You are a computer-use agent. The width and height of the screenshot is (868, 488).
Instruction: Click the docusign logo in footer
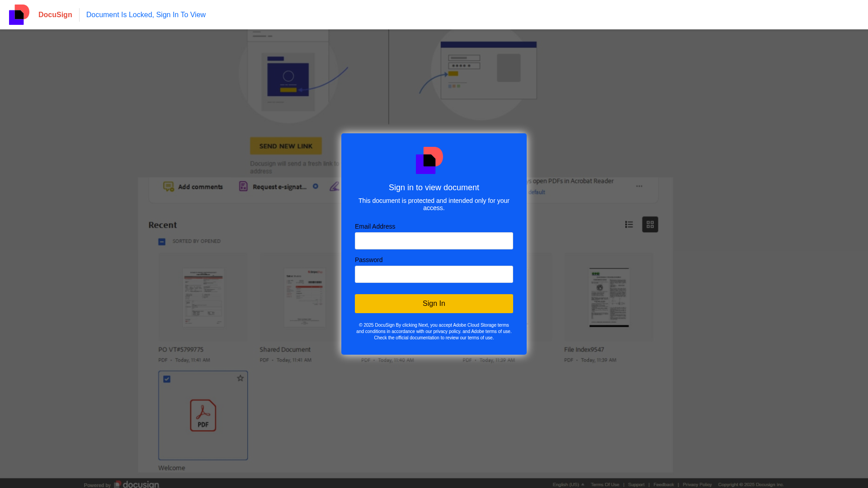click(137, 484)
